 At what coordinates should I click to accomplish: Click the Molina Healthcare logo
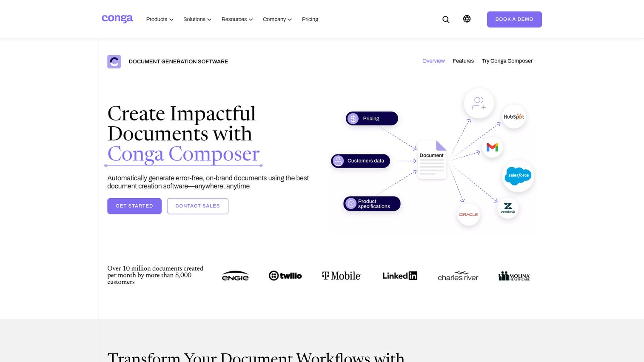(x=514, y=276)
